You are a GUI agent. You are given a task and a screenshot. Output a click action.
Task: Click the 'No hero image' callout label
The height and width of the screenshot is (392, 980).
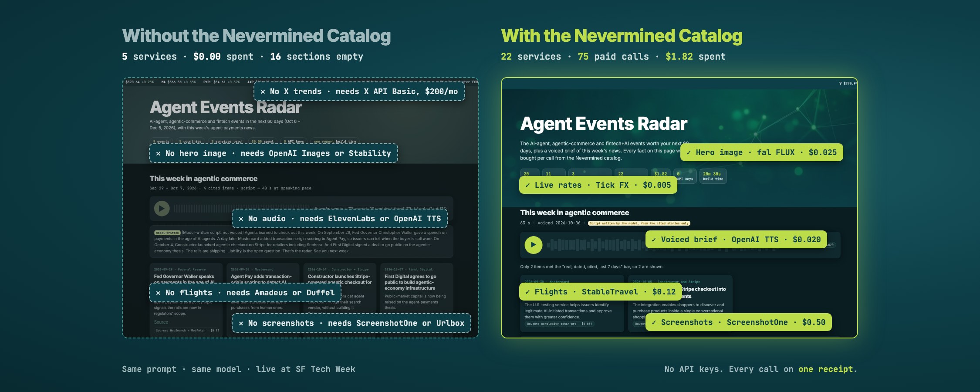coord(274,153)
